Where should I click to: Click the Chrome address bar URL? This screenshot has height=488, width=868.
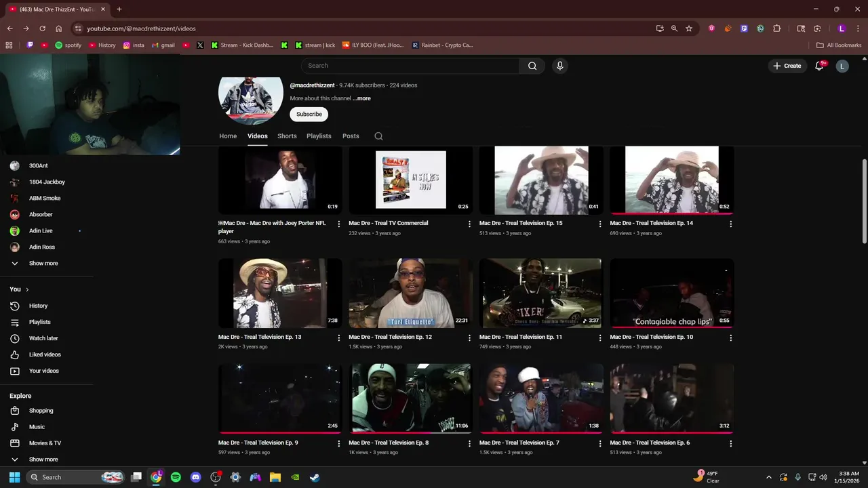click(x=141, y=28)
